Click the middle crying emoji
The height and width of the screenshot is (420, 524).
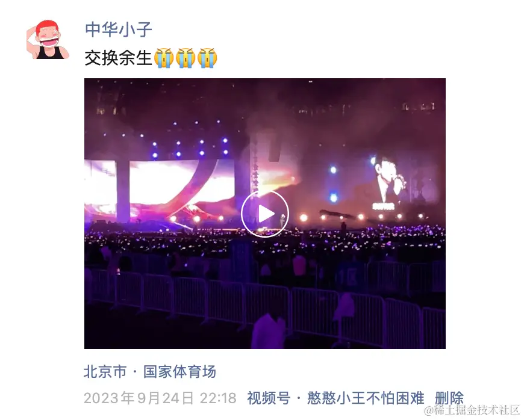186,58
